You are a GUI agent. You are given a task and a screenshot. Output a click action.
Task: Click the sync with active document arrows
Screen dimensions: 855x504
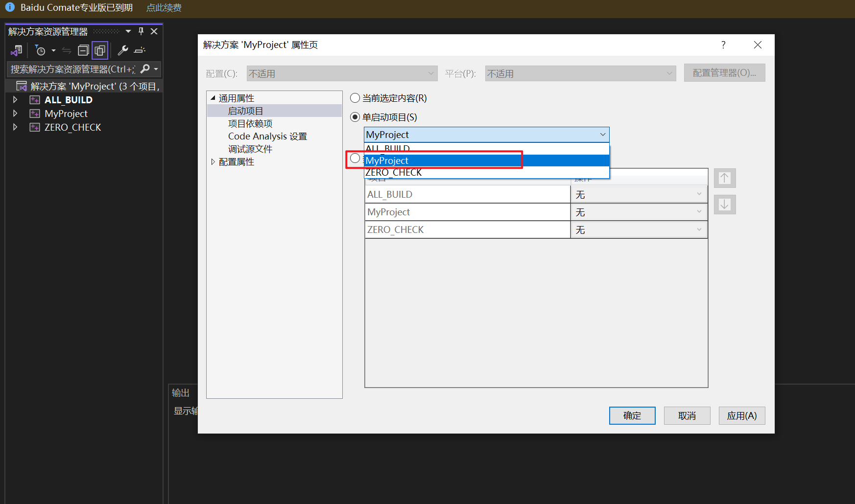click(67, 50)
